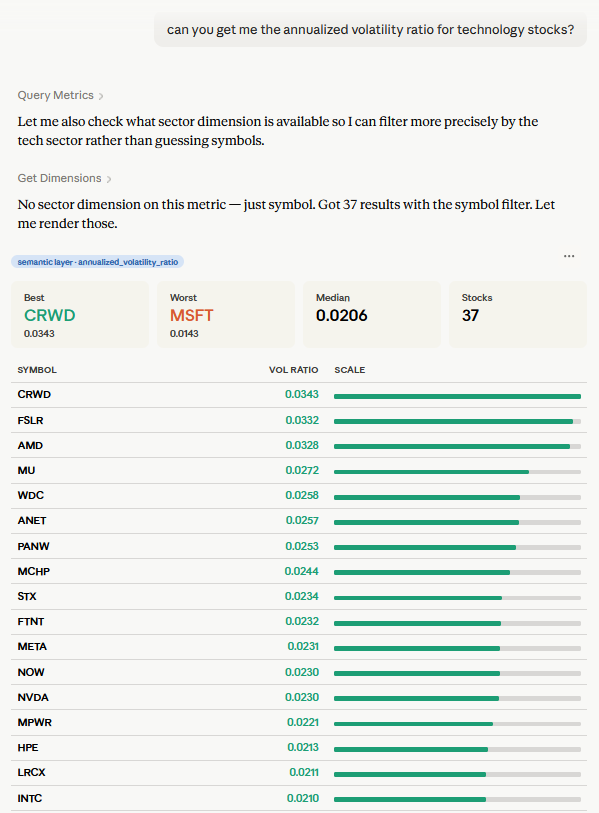Viewport: 599px width, 813px height.
Task: Sort by the SYMBOL column header
Action: pyautogui.click(x=37, y=370)
